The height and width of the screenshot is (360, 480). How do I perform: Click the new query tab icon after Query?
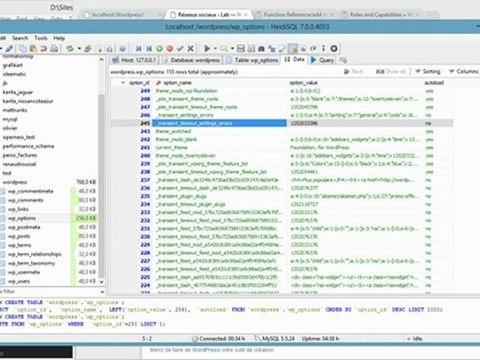(x=343, y=60)
